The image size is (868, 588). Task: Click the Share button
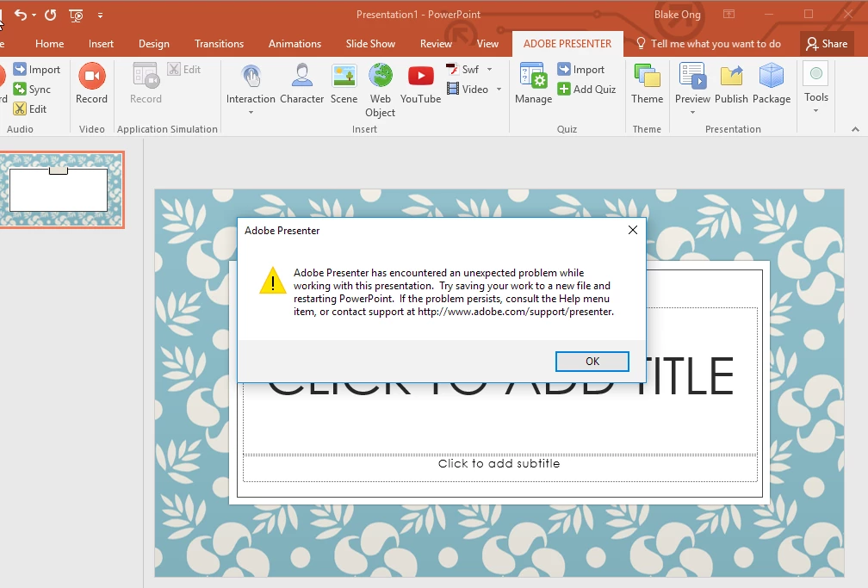[827, 44]
